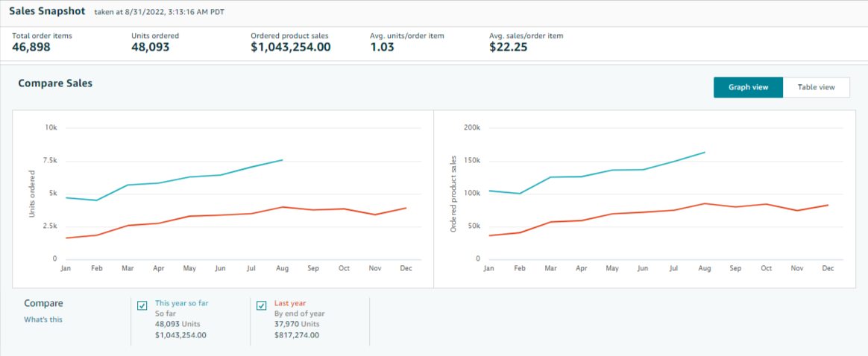Screen dimensions: 868x356
Task: Uncheck the This year so far checkbox
Action: tap(142, 305)
